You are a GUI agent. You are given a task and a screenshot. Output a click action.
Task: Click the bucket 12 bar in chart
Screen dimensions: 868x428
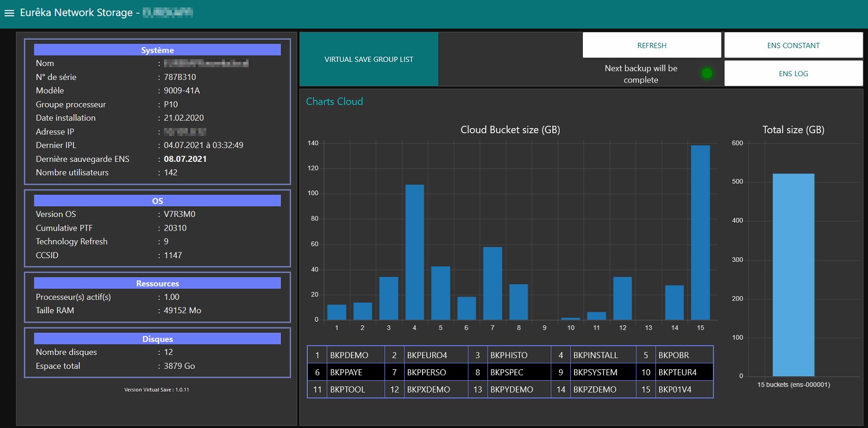(x=623, y=298)
